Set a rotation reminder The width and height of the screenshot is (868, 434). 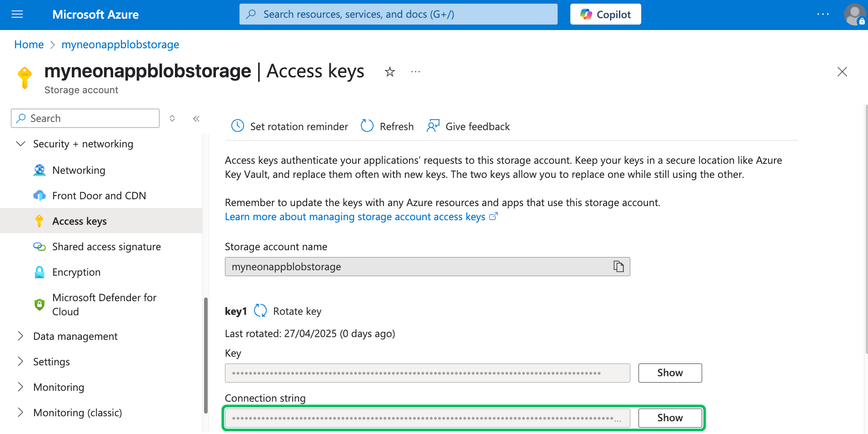[x=289, y=126]
